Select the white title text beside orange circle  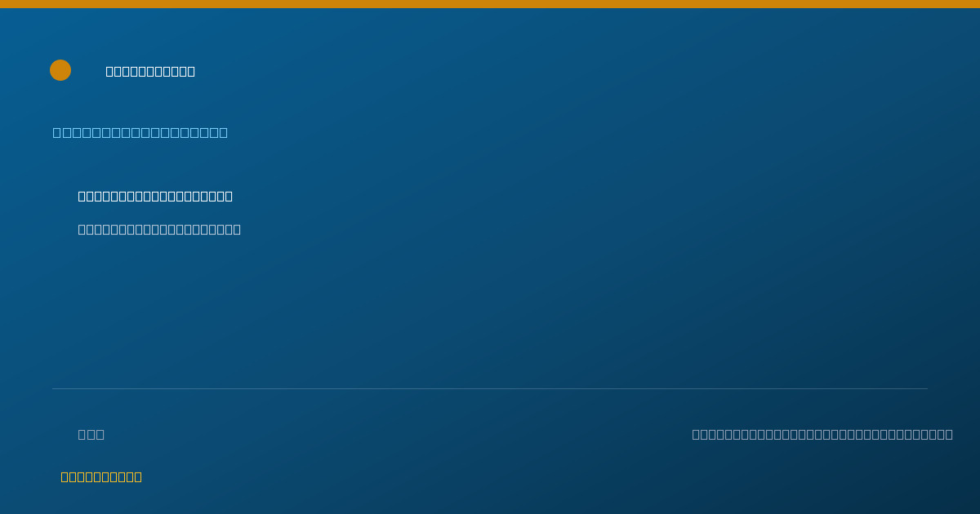pos(150,71)
